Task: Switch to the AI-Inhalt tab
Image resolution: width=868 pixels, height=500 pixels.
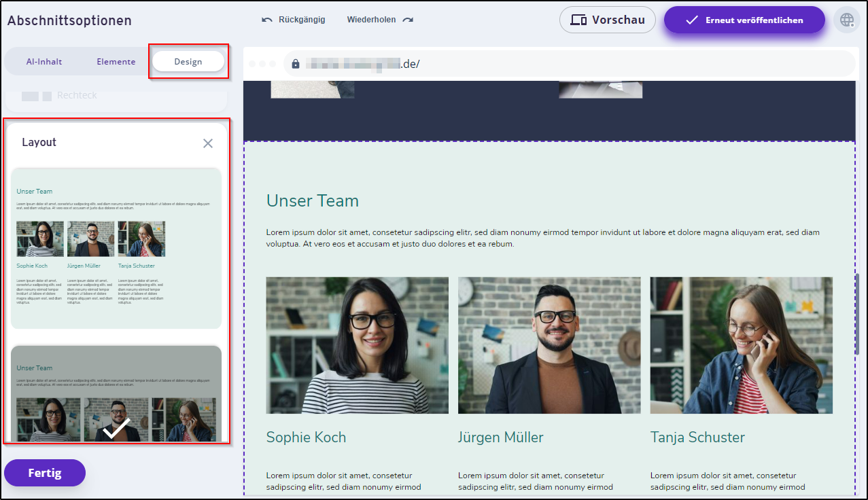Action: pos(44,61)
